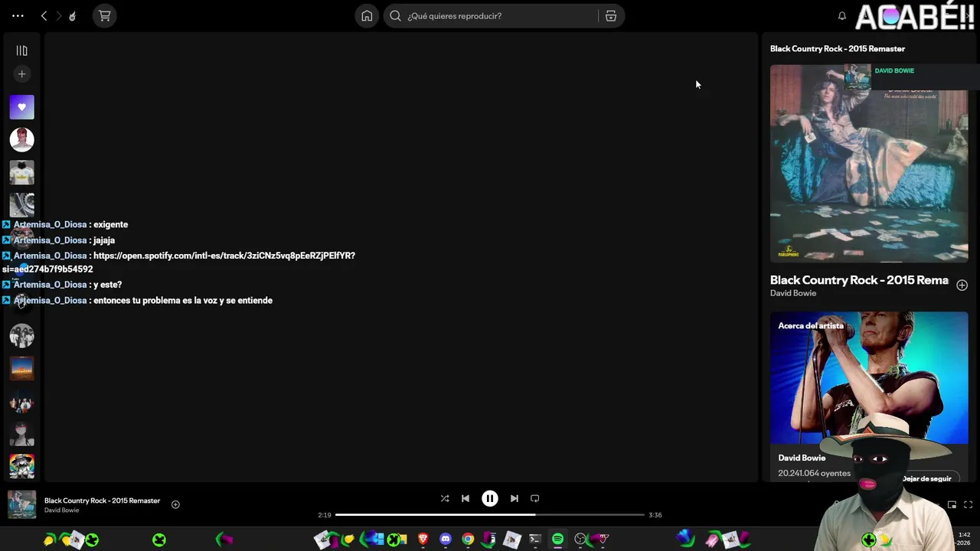Click the magnifier search icon

(395, 15)
